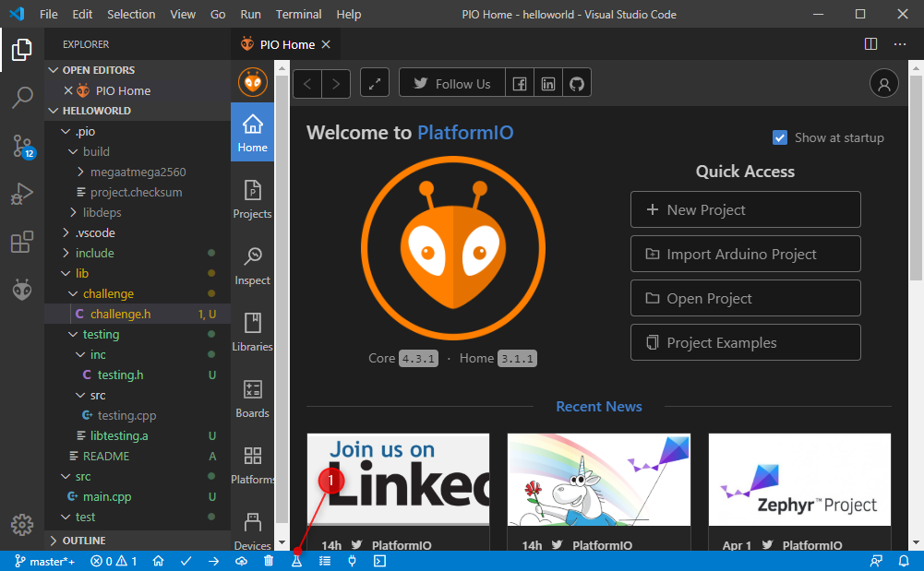This screenshot has width=924, height=571.
Task: Open the Terminal menu
Action: tap(298, 14)
